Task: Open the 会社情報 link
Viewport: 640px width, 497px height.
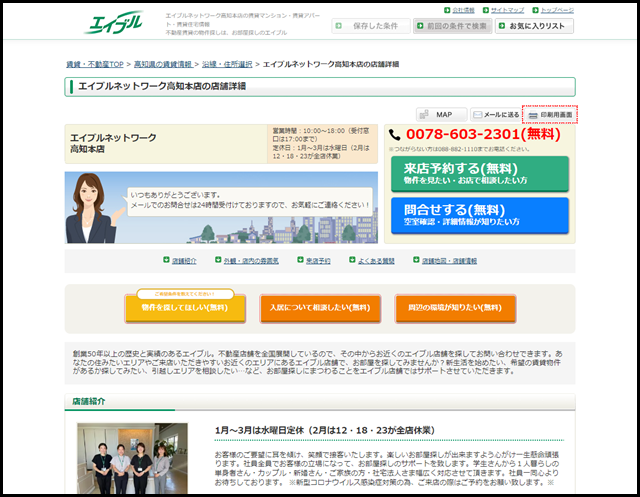Action: pyautogui.click(x=463, y=10)
